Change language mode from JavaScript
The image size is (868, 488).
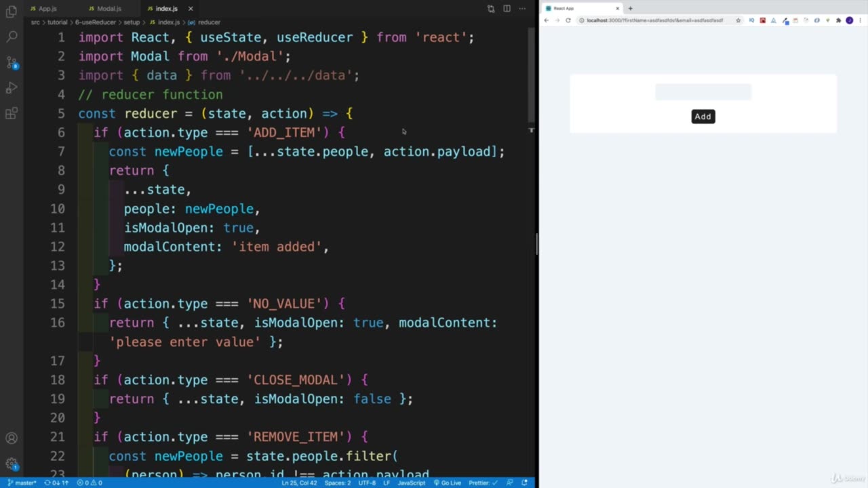[x=412, y=483]
